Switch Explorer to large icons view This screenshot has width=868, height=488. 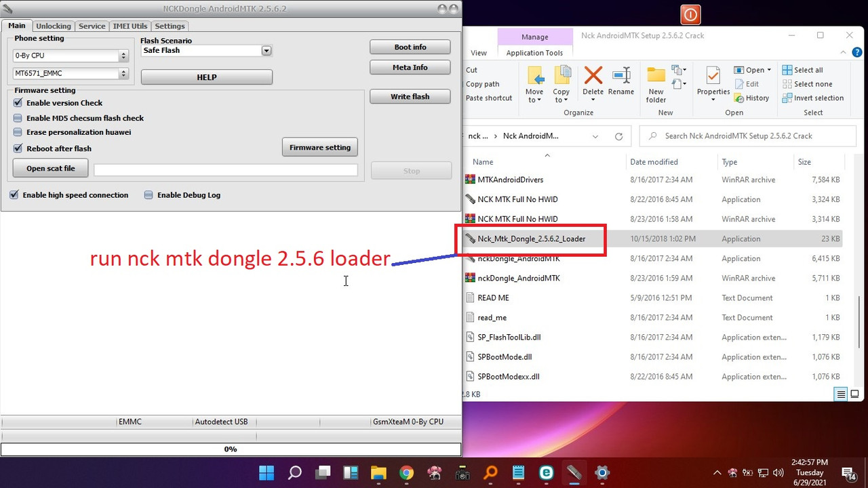point(854,394)
